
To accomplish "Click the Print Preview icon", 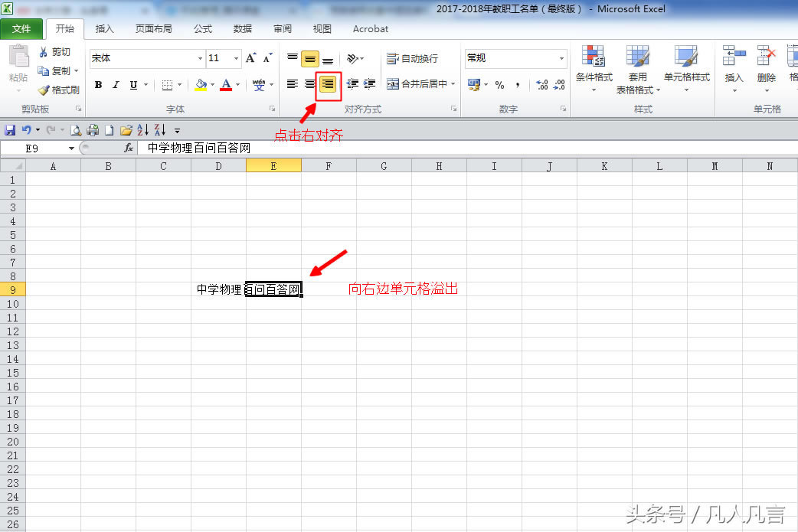I will click(x=77, y=129).
